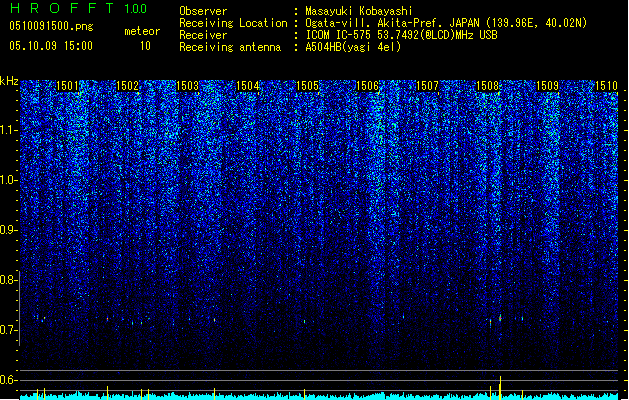Click the 1504 time marker
Viewport: 629px width, 400px height.
tap(248, 85)
